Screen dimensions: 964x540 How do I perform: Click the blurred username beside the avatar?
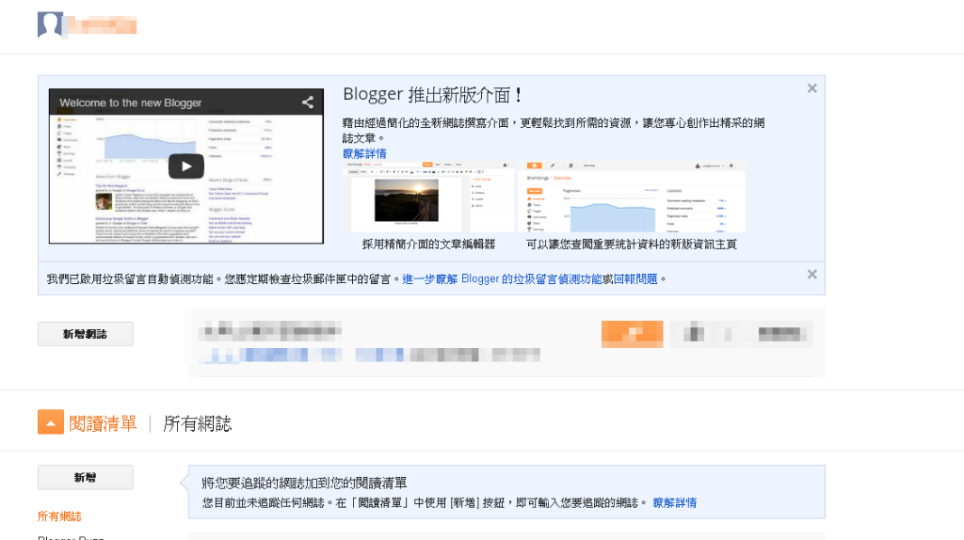click(104, 25)
